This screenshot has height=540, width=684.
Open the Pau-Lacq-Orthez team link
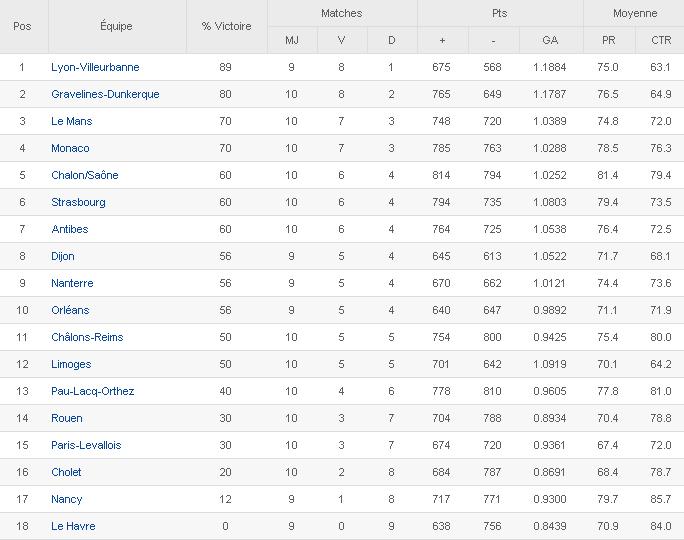(x=92, y=391)
